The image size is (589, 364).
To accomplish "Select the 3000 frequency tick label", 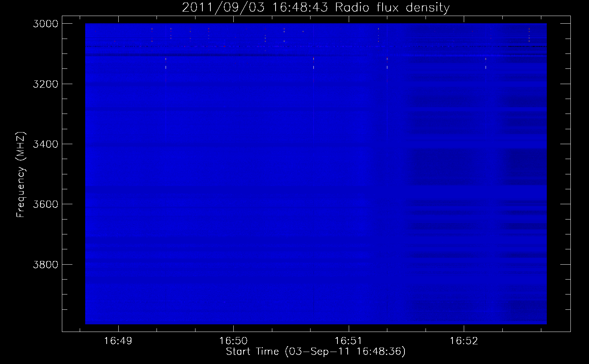I will click(x=46, y=24).
